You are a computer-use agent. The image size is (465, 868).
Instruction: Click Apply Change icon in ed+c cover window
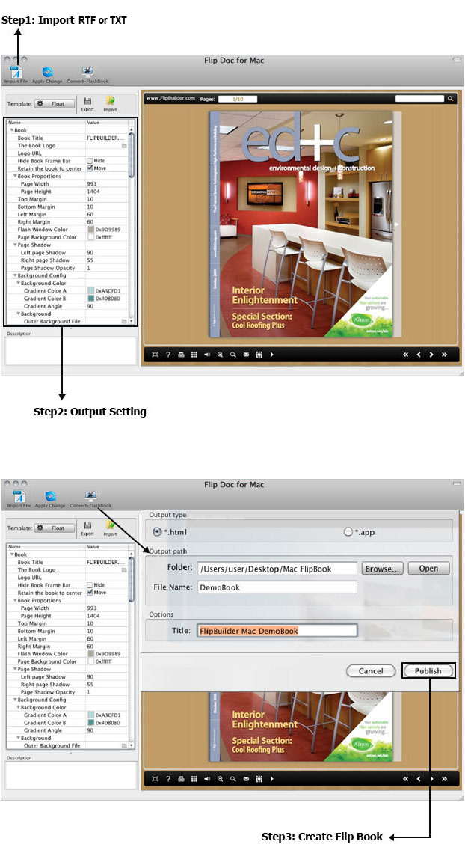[x=48, y=72]
